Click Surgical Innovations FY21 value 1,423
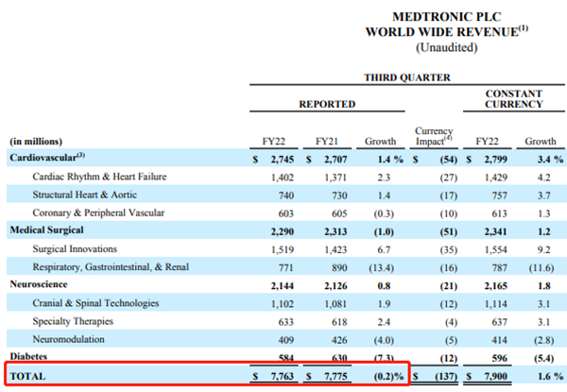This screenshot has height=392, width=567. (x=335, y=249)
